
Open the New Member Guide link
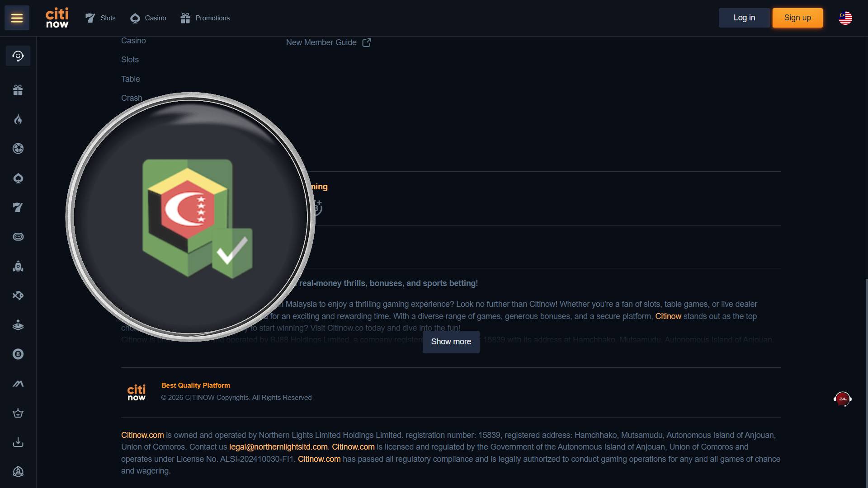[321, 42]
